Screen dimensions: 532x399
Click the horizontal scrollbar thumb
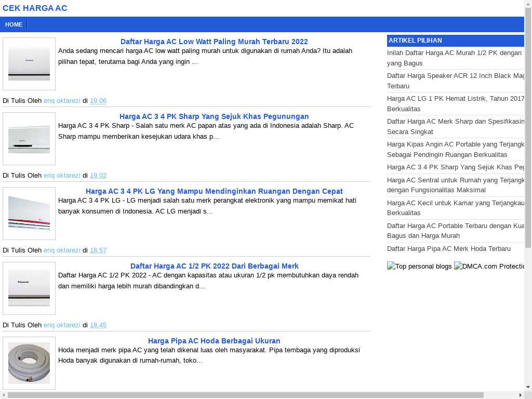245,395
